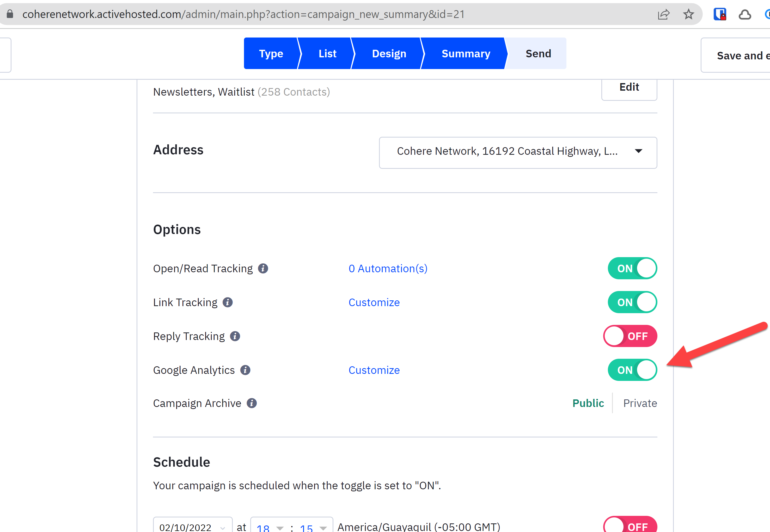The image size is (770, 532).
Task: Click info icon next to Open/Read Tracking
Action: [x=263, y=268]
